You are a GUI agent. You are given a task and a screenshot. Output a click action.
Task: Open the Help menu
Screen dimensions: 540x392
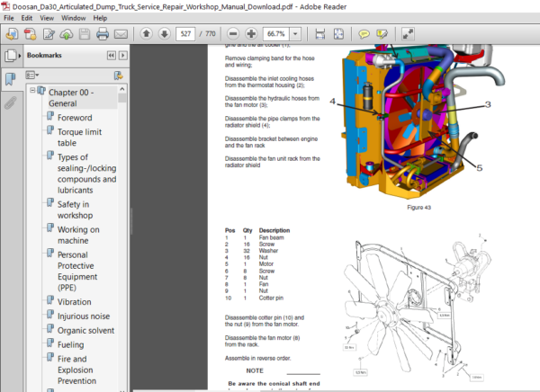tap(100, 18)
